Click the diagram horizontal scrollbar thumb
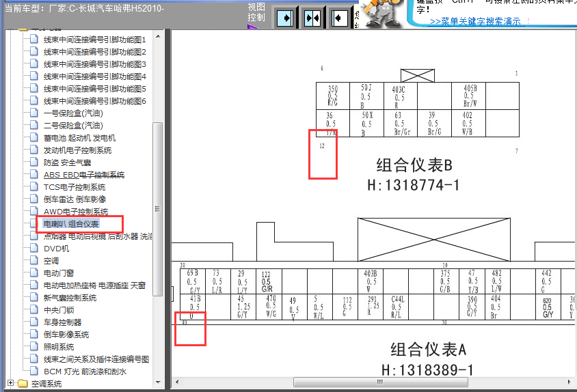Viewport: 577px width, 392px height. (x=381, y=382)
